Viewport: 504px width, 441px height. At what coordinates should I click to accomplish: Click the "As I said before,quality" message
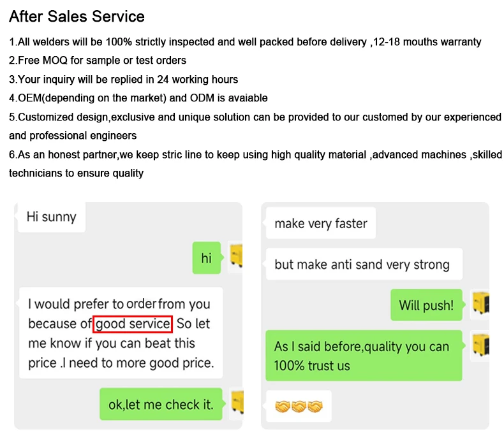coord(364,356)
